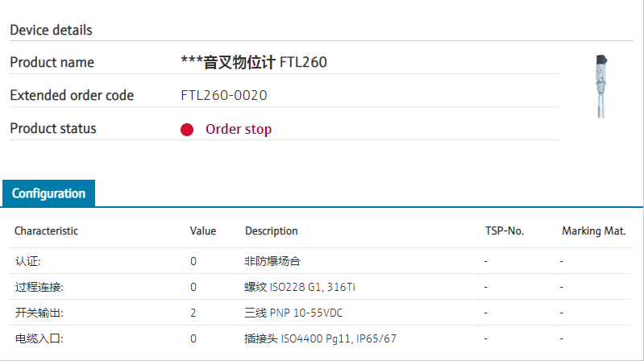Screen dimensions: 644x361
Task: Click the description 插接头 ISO4400 Pg11, IP65/67
Action: tap(320, 338)
